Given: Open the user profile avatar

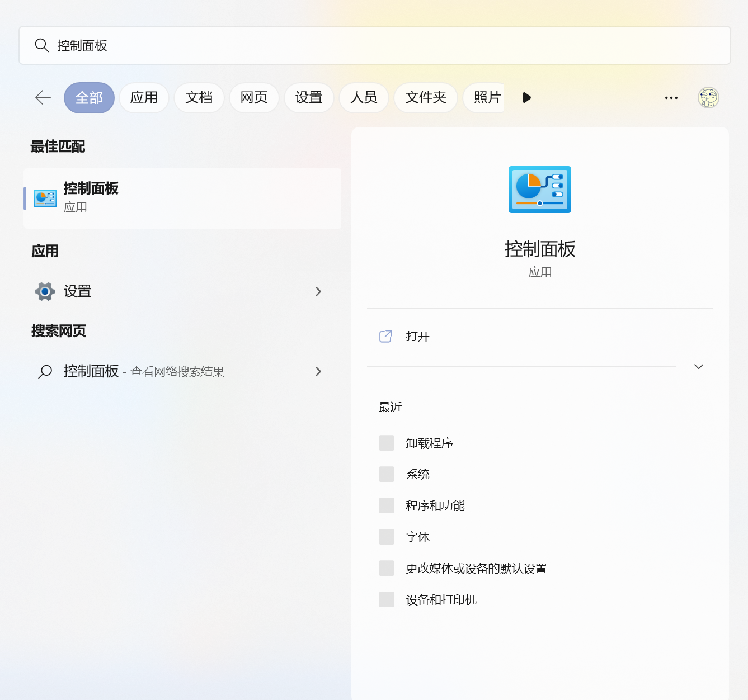Looking at the screenshot, I should [708, 98].
